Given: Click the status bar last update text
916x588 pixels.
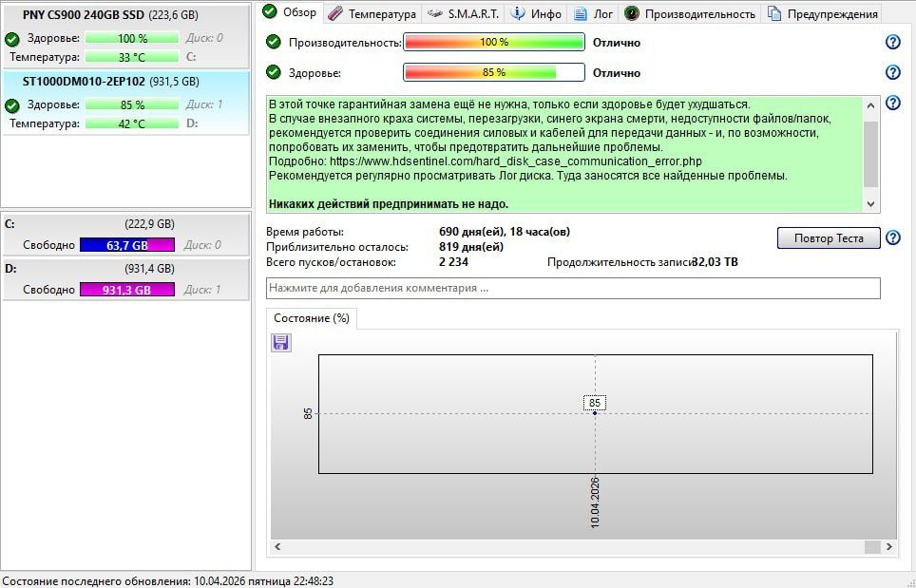Looking at the screenshot, I should pos(167,581).
